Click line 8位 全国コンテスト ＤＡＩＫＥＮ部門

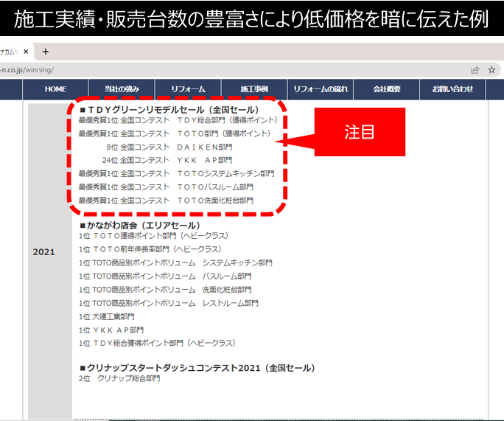coord(169,147)
